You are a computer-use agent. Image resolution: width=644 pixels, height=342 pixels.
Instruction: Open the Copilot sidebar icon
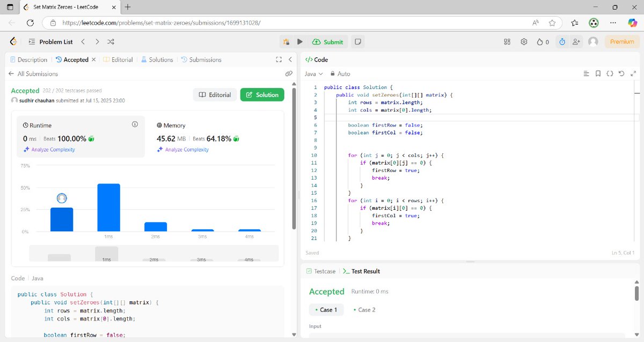pos(632,23)
